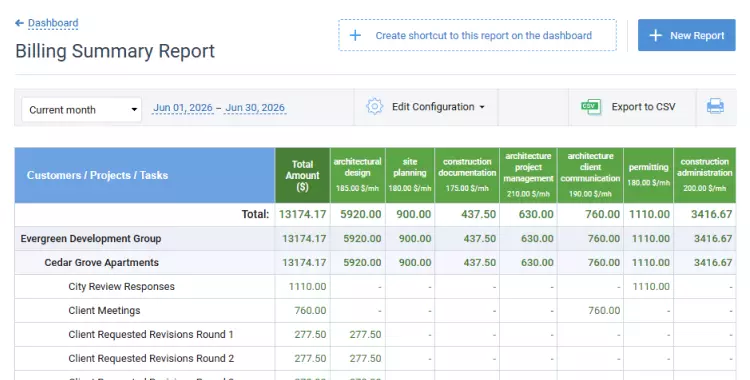Click the plus icon in New Report button

655,35
